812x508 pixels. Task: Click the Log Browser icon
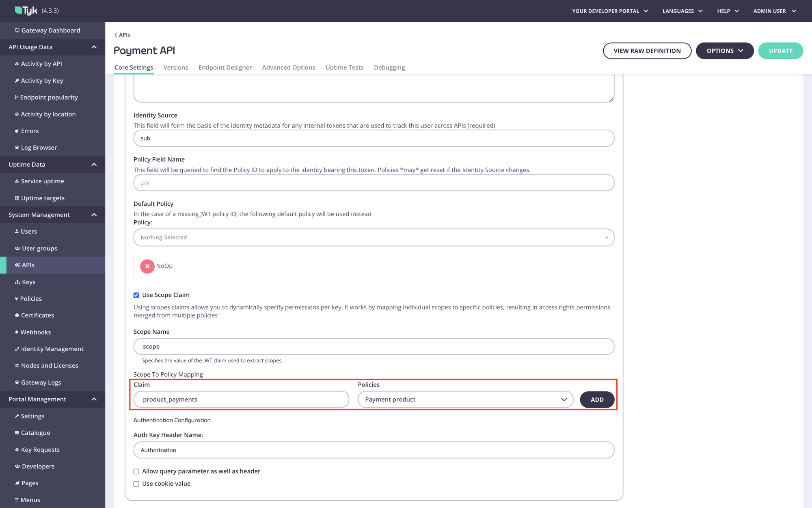click(18, 148)
